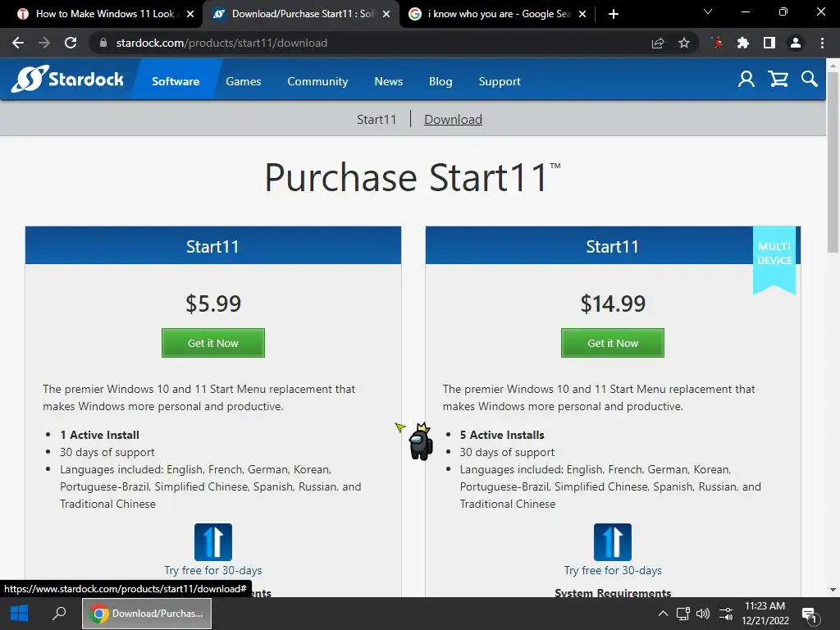Close the How to Make Windows 11 tab
The width and height of the screenshot is (840, 630).
190,14
